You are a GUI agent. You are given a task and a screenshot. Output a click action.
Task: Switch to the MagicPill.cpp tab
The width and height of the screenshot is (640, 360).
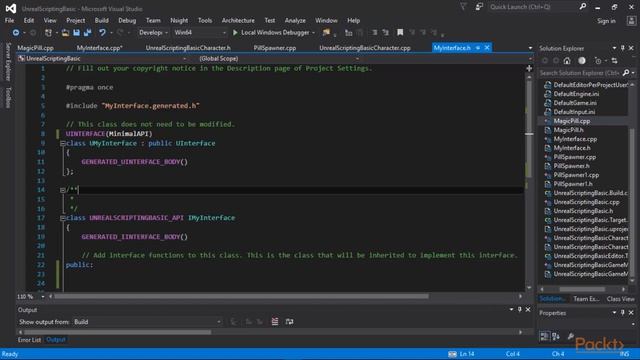click(36, 48)
